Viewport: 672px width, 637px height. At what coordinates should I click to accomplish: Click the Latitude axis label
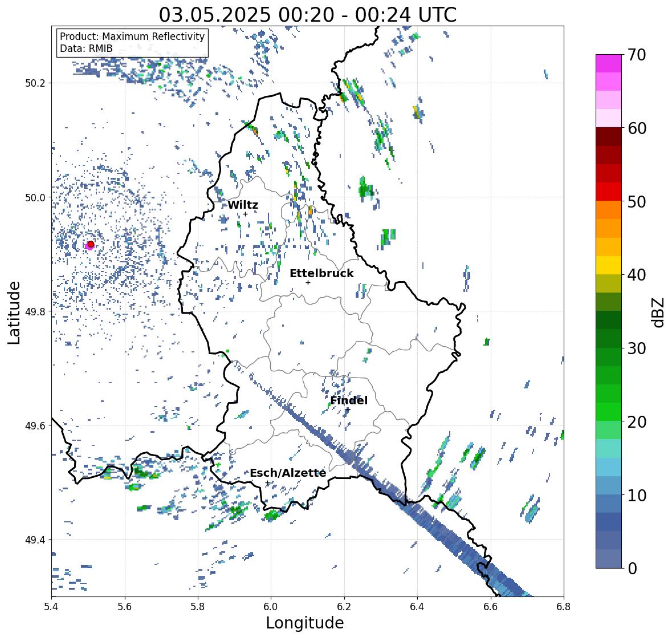pos(14,313)
